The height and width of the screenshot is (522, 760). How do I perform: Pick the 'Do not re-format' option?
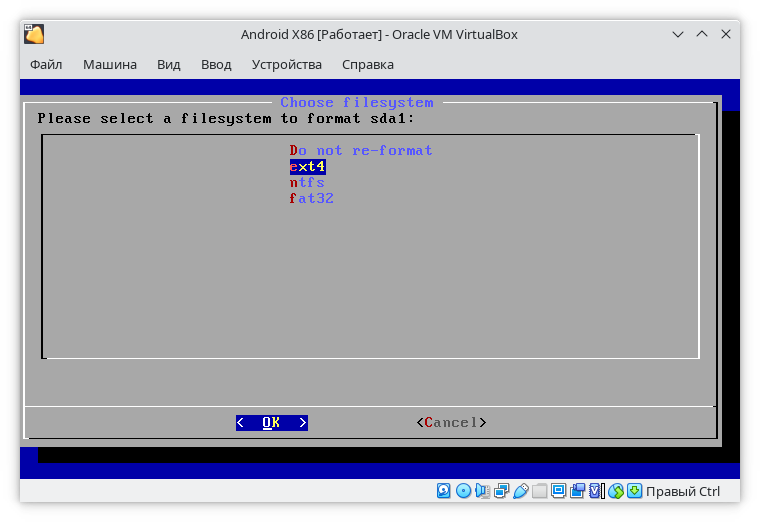point(361,151)
